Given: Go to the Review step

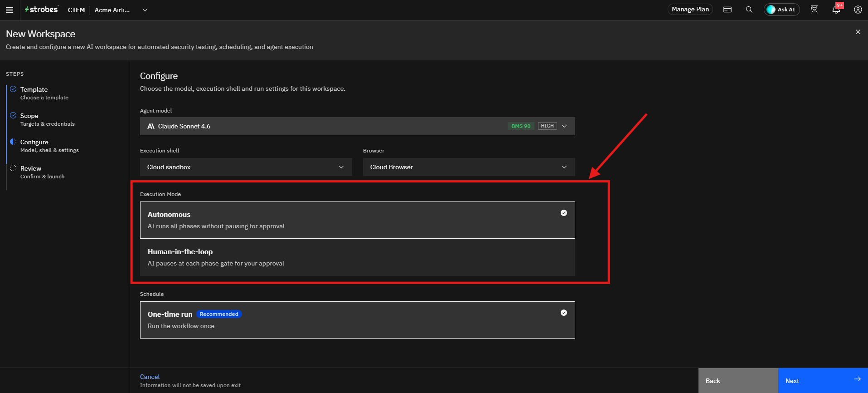Looking at the screenshot, I should point(42,172).
